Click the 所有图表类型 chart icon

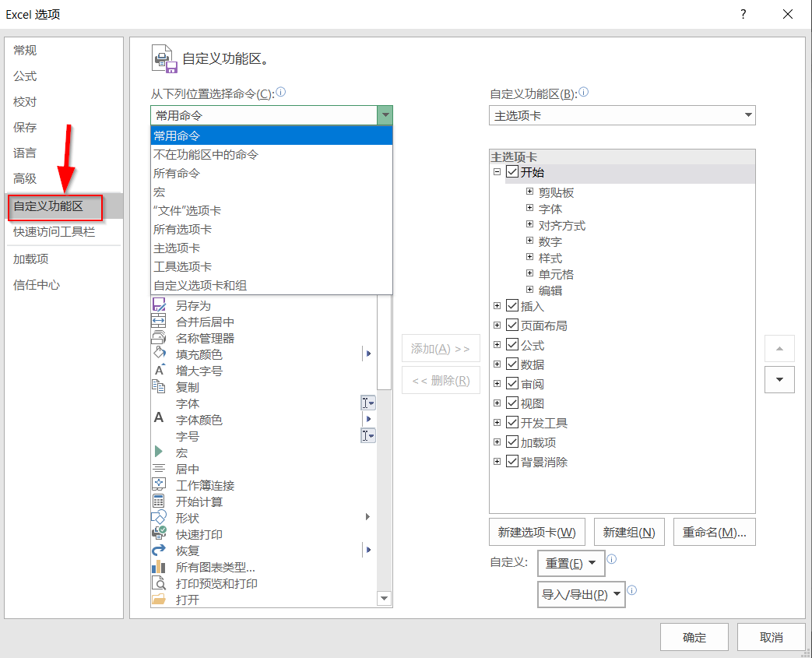click(x=159, y=566)
